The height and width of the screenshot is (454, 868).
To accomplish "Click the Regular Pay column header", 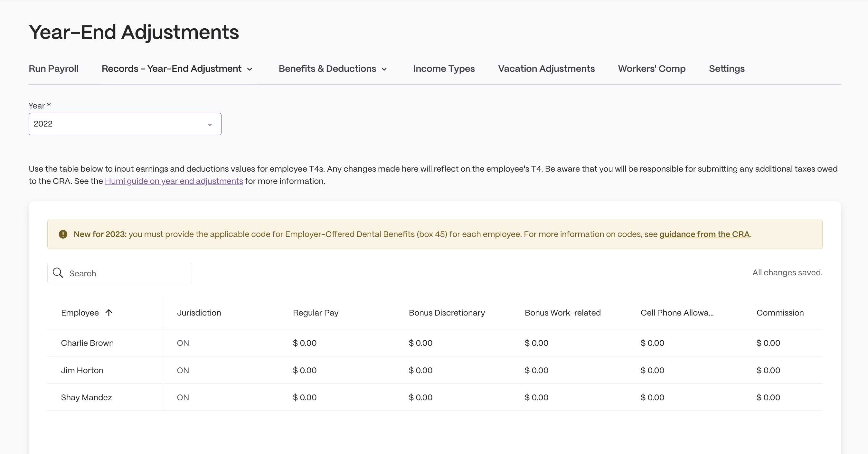I will [x=316, y=313].
